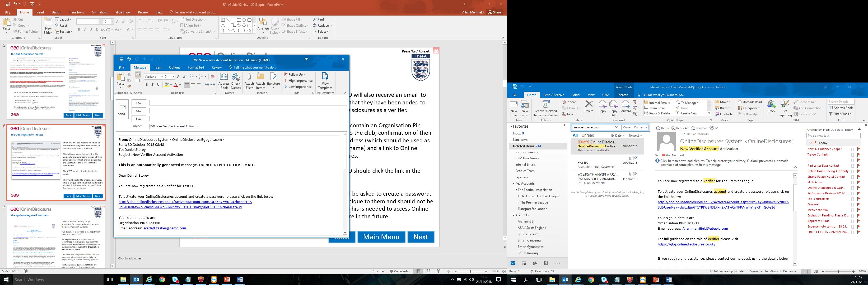This screenshot has height=285, width=868.
Task: Expand The Premier League folder
Action: [x=519, y=202]
